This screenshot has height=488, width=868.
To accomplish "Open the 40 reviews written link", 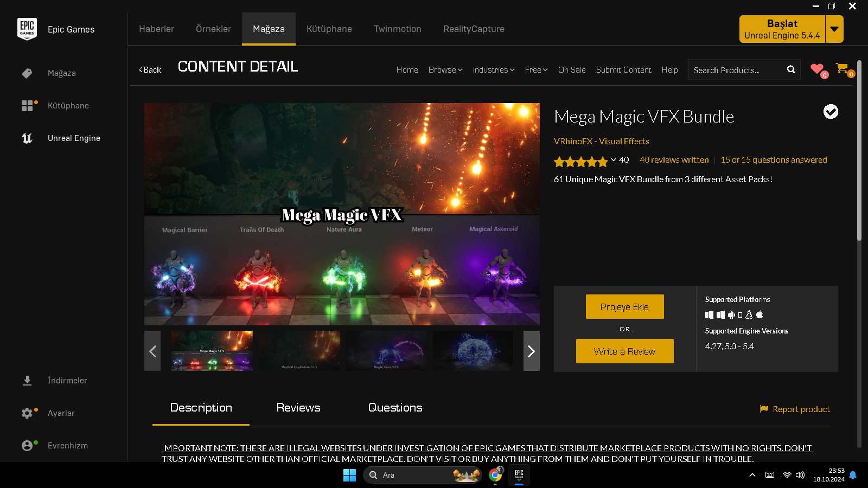I will click(674, 160).
